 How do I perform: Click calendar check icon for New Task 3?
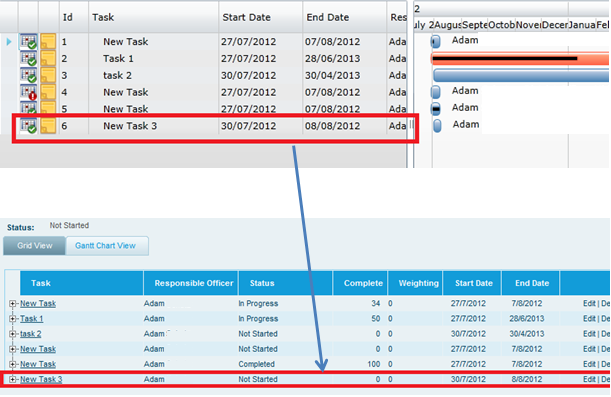[28, 126]
